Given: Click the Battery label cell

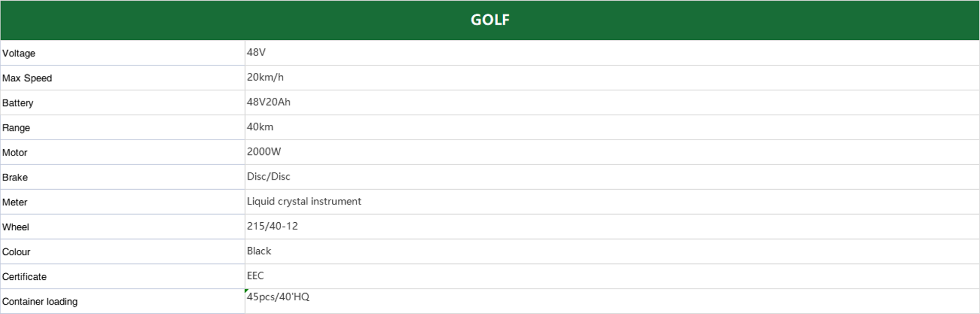Looking at the screenshot, I should pos(122,102).
